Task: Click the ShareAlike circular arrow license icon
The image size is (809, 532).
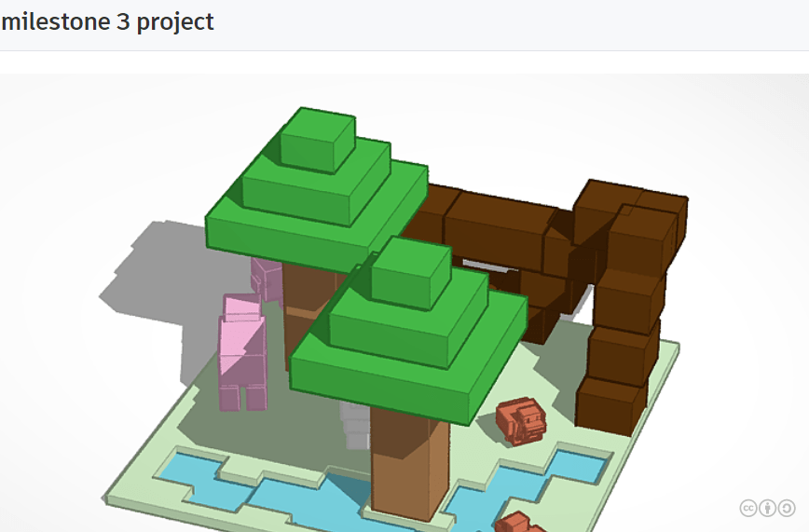Action: [787, 509]
